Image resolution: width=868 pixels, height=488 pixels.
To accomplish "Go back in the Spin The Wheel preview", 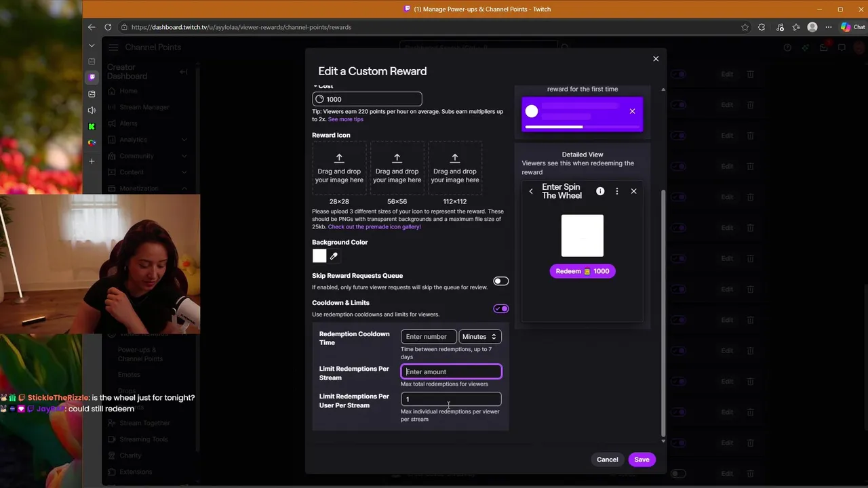I will (531, 192).
